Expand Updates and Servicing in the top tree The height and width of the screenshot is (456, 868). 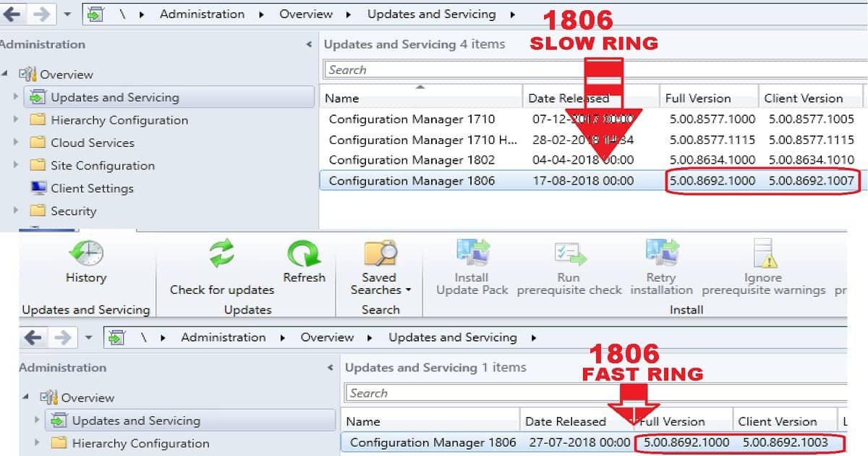tap(17, 97)
